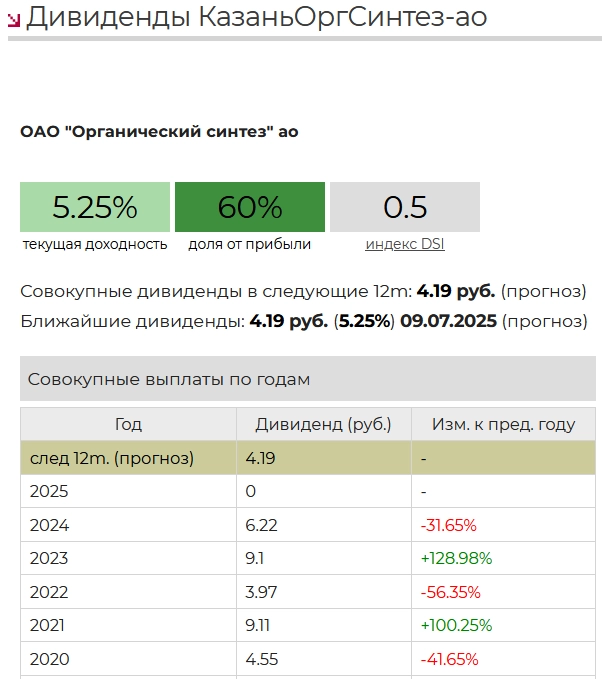This screenshot has width=602, height=679.
Task: Click the grey 0.5 DSI index box
Action: 405,207
